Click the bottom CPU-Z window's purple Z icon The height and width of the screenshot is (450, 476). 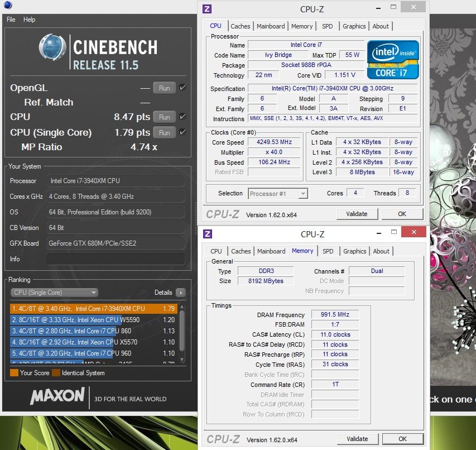(208, 234)
